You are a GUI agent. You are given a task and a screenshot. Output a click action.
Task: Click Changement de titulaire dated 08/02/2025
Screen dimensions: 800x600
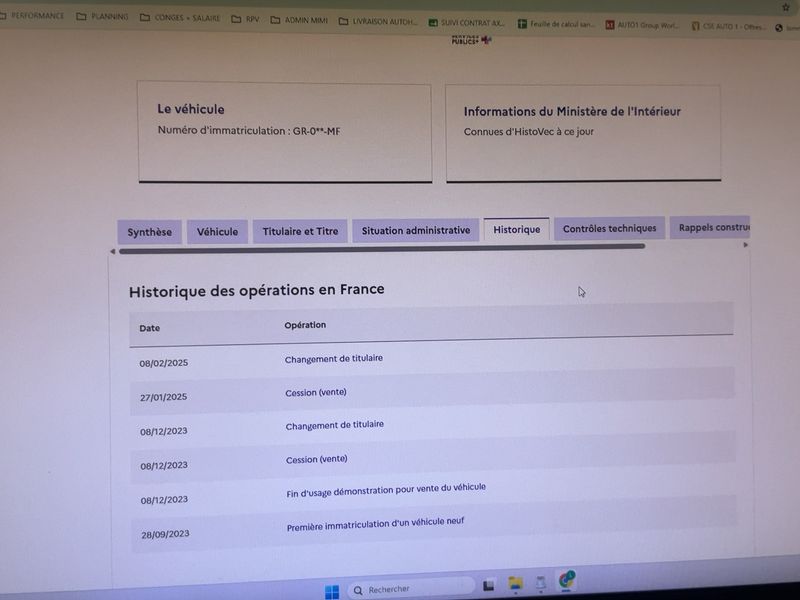[x=334, y=359]
